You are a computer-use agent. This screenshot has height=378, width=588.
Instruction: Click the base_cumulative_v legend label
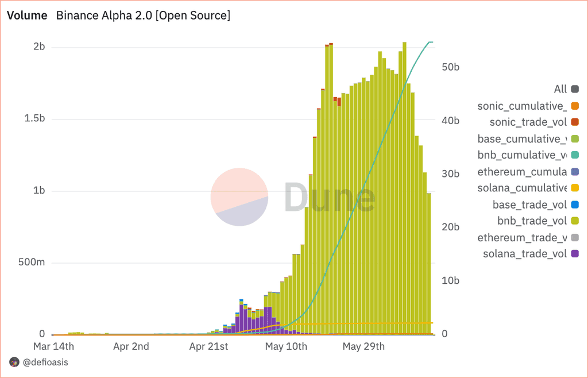click(x=522, y=139)
